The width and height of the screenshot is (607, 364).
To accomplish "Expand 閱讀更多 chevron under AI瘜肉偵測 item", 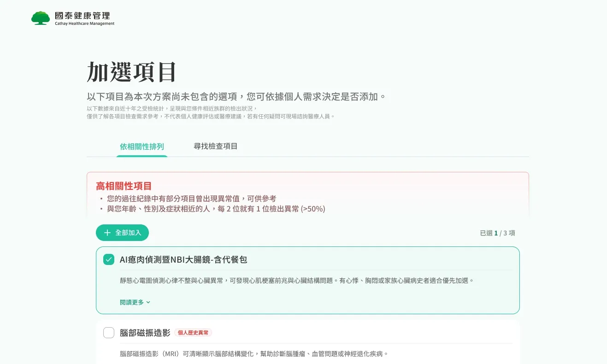I will pos(148,302).
